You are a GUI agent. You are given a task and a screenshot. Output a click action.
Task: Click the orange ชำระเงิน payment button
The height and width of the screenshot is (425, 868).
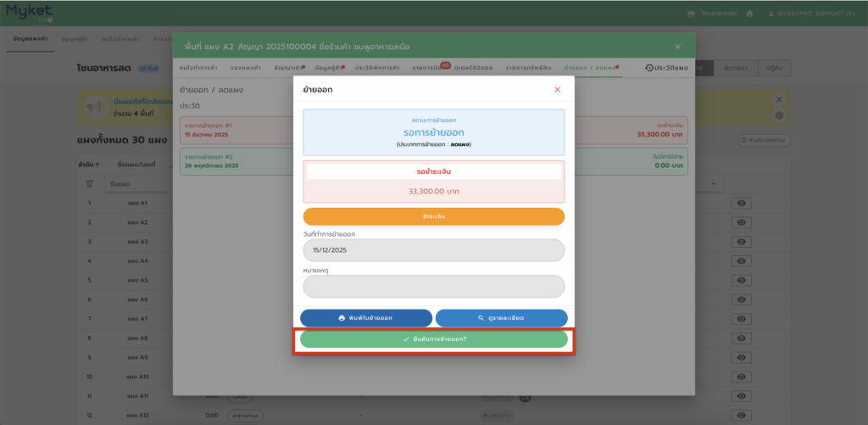(433, 216)
